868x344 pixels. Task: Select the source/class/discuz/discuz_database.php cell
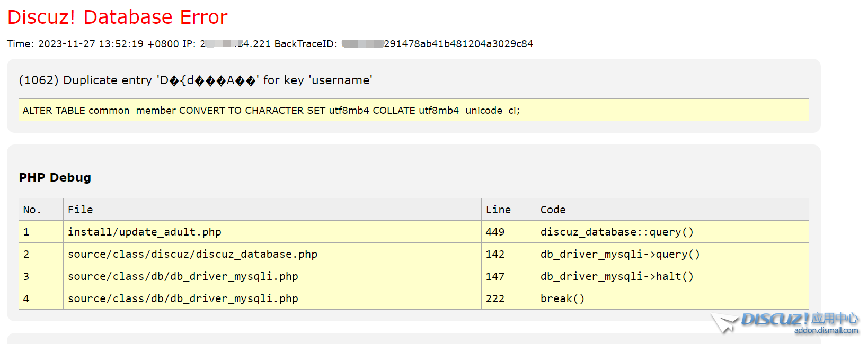pyautogui.click(x=192, y=254)
